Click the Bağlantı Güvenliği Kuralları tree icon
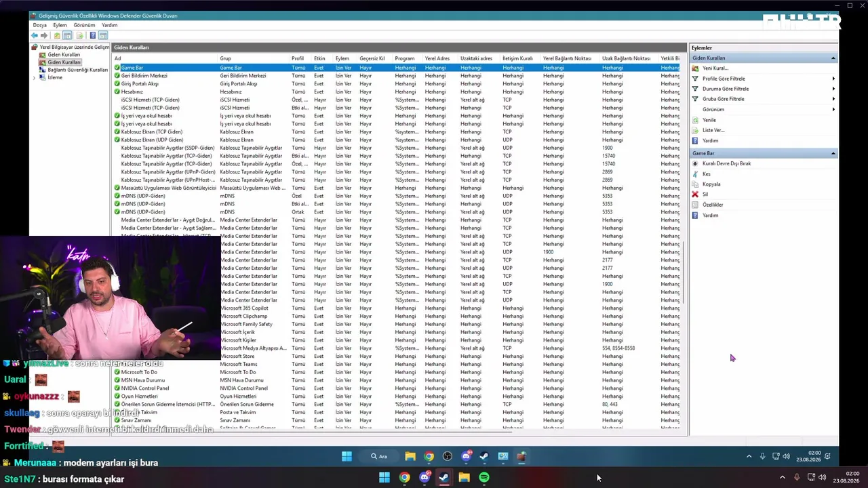The image size is (868, 488). pos(42,70)
